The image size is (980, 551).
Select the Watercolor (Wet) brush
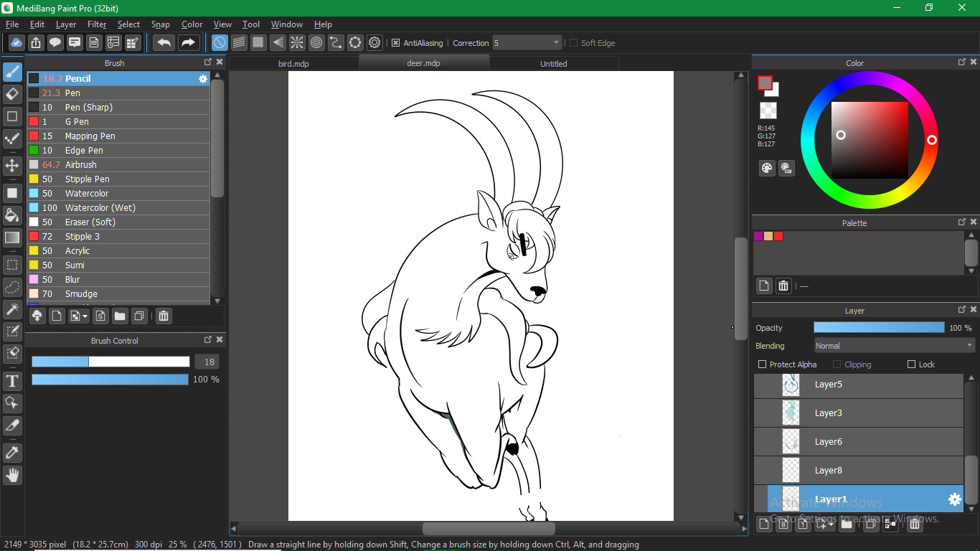[x=100, y=208]
